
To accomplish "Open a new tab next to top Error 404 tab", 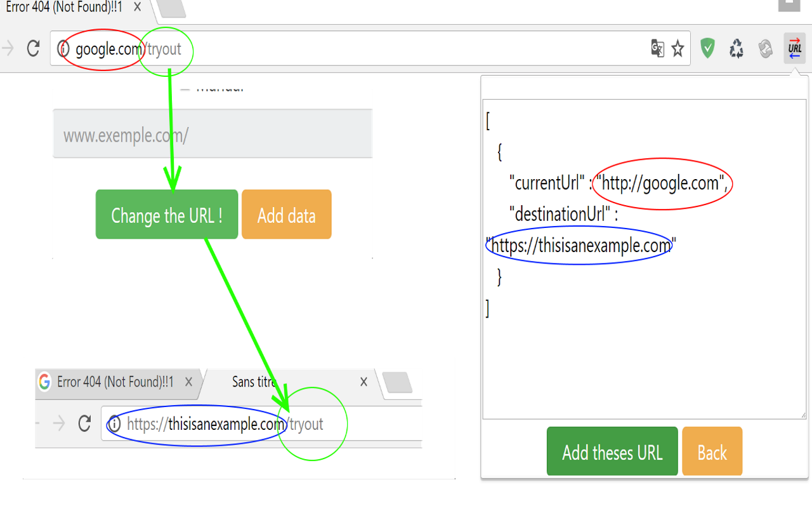I will click(x=170, y=8).
